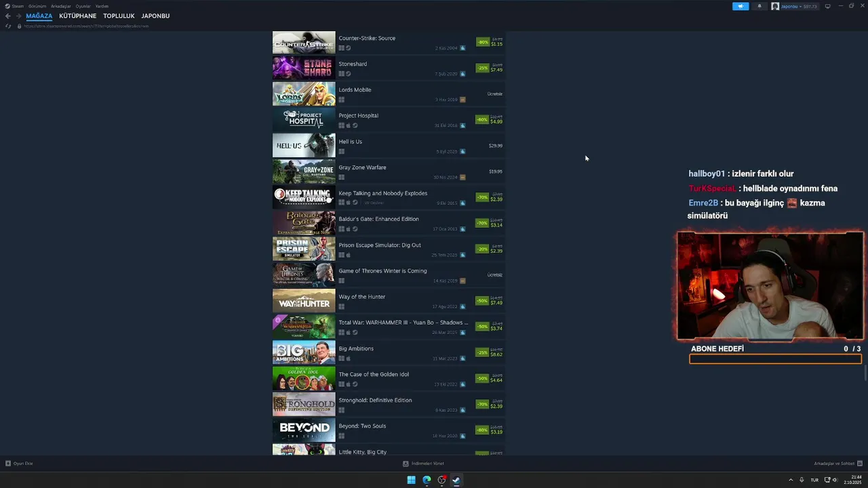Open The Case of the Golden Idol
868x488 pixels.
pyautogui.click(x=374, y=374)
